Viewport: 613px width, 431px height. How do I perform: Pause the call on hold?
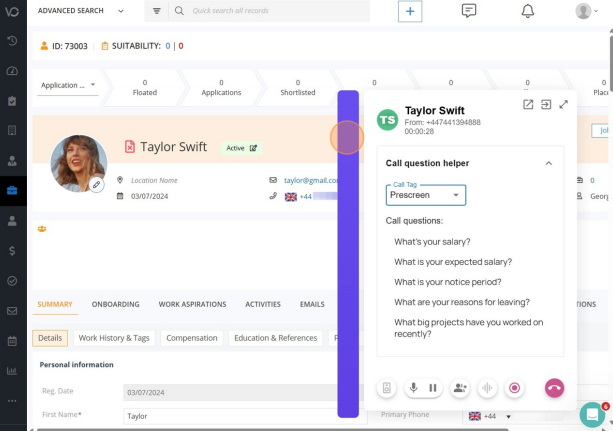pos(433,388)
